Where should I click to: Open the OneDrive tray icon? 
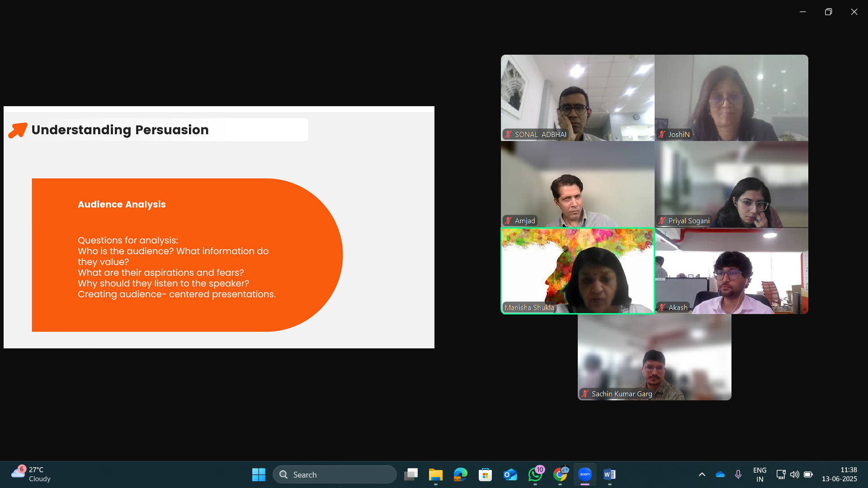pos(720,474)
